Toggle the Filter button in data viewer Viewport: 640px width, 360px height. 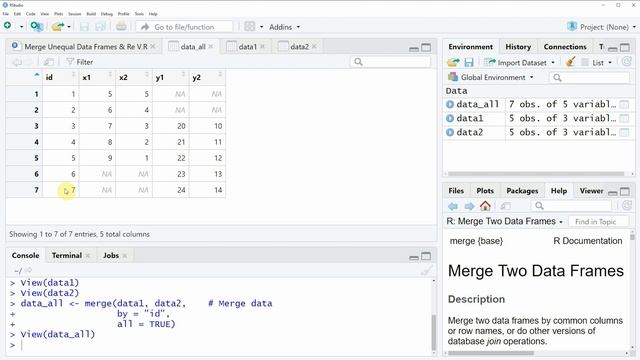[x=80, y=62]
